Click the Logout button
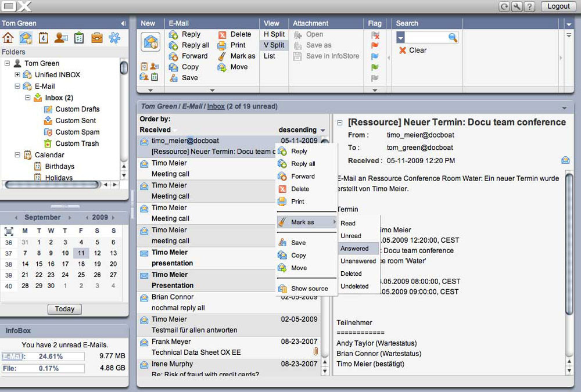Screen dimensions: 581x392 pos(558,6)
